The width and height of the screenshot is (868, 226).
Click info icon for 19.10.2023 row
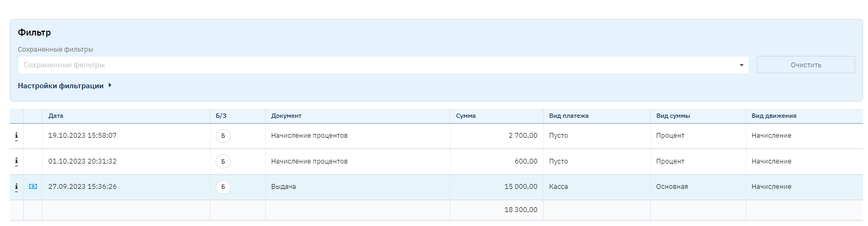point(16,136)
